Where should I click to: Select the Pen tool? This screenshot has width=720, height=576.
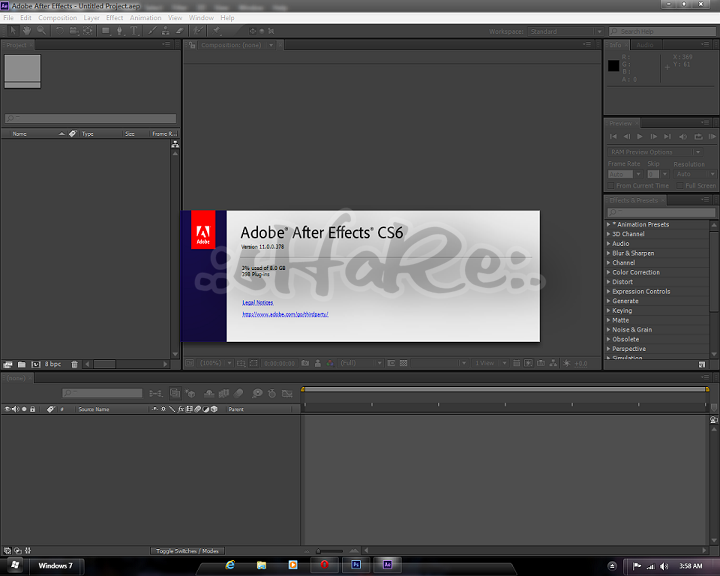click(x=119, y=31)
